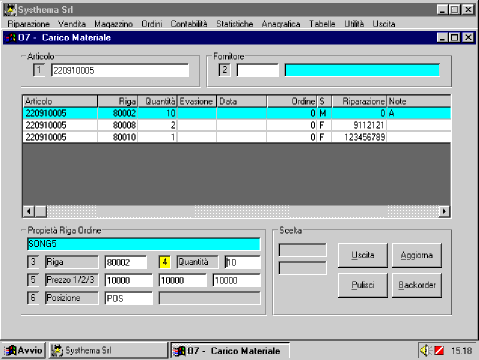Click the table's right scroll arrow
Screen dimensions: 479x360
(444, 211)
